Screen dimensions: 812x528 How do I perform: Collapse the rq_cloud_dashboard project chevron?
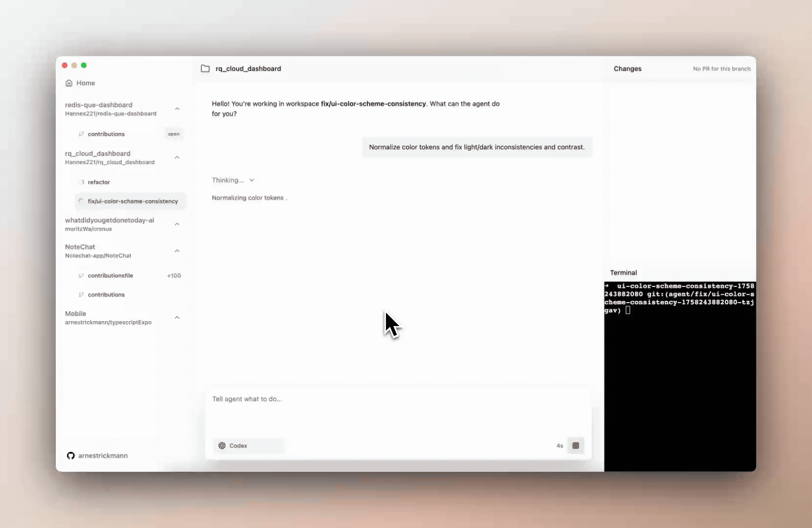[177, 157]
